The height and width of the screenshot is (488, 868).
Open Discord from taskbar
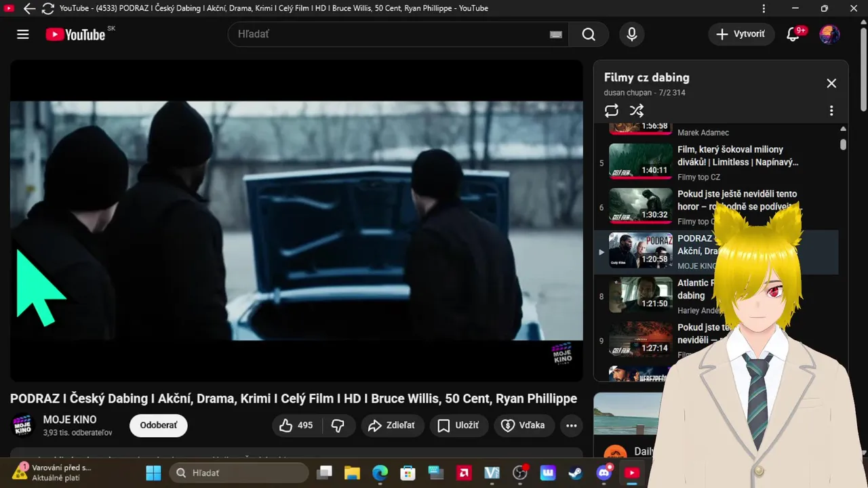[604, 473]
